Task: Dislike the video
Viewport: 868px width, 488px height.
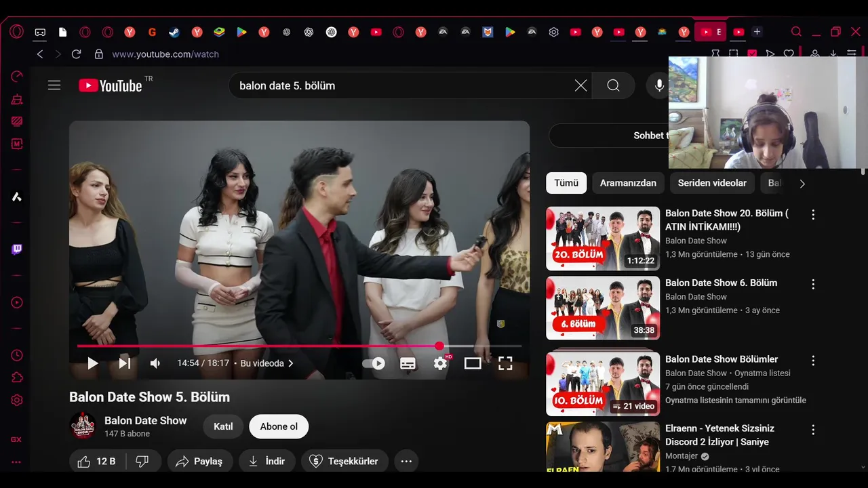Action: (142, 462)
